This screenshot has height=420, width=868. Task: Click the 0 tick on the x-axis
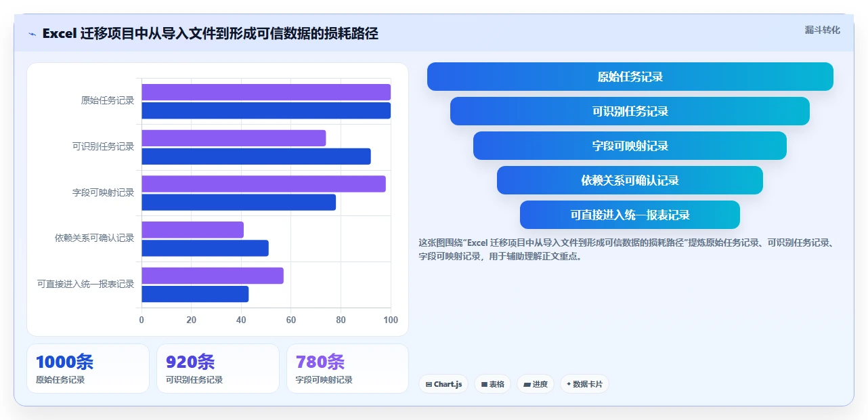142,320
